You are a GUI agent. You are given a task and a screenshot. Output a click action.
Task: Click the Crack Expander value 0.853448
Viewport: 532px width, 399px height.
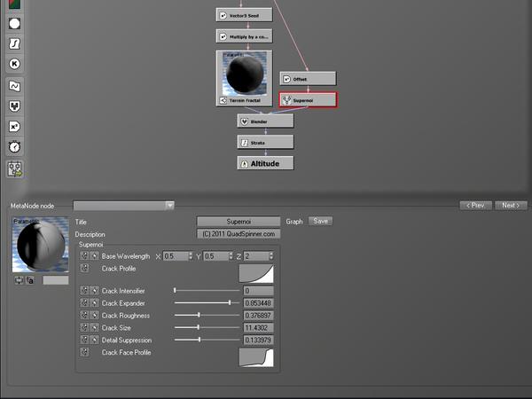259,303
